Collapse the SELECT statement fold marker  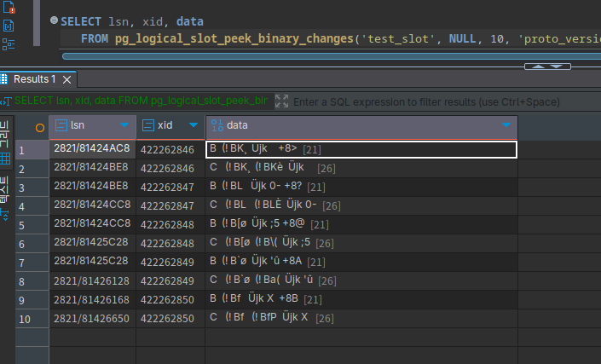(x=54, y=20)
